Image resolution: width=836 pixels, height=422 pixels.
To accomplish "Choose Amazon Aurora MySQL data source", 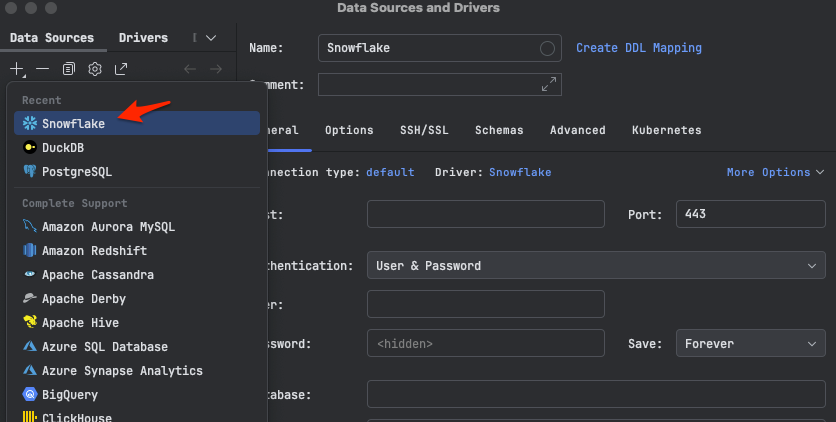I will coord(137,226).
